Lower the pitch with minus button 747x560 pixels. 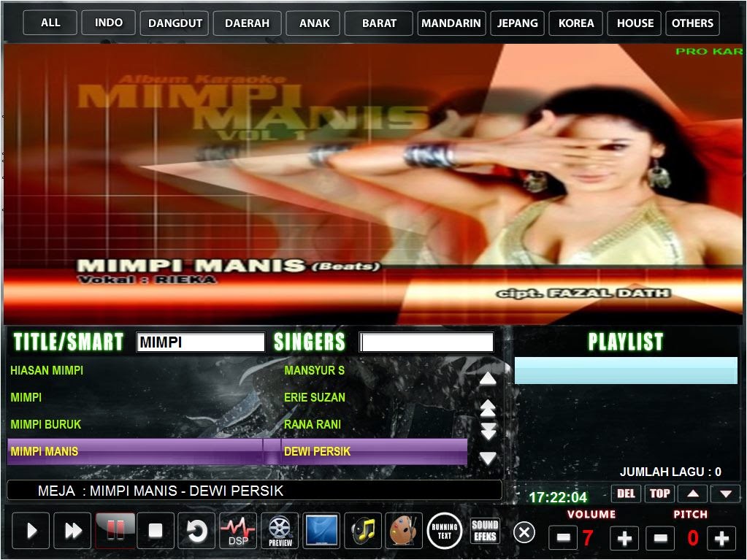[x=660, y=538]
